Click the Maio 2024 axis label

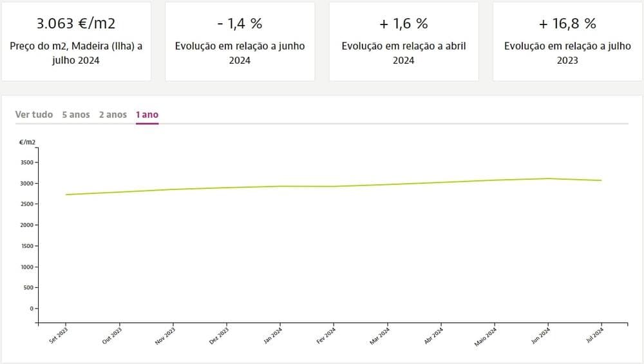coord(486,337)
